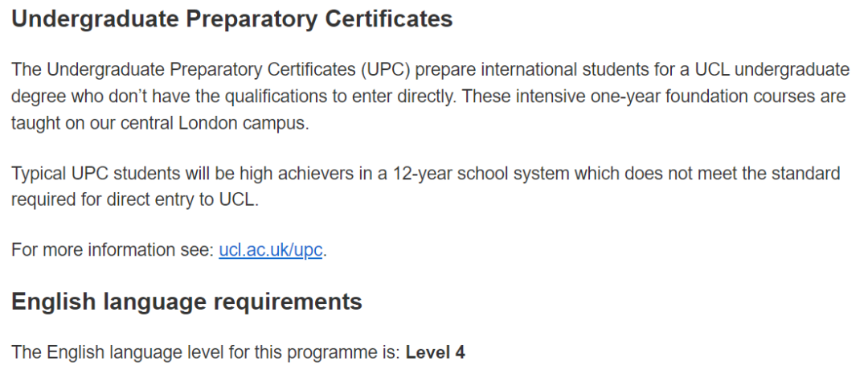The width and height of the screenshot is (868, 382).
Task: Click the Undergraduate Preparatory Certificates heading
Action: [x=232, y=19]
